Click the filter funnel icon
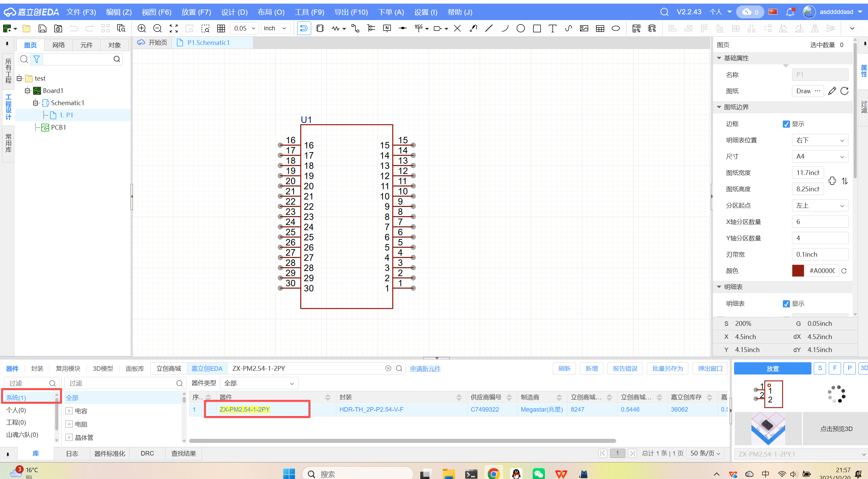Screen dimensions: 868x479 (36, 59)
